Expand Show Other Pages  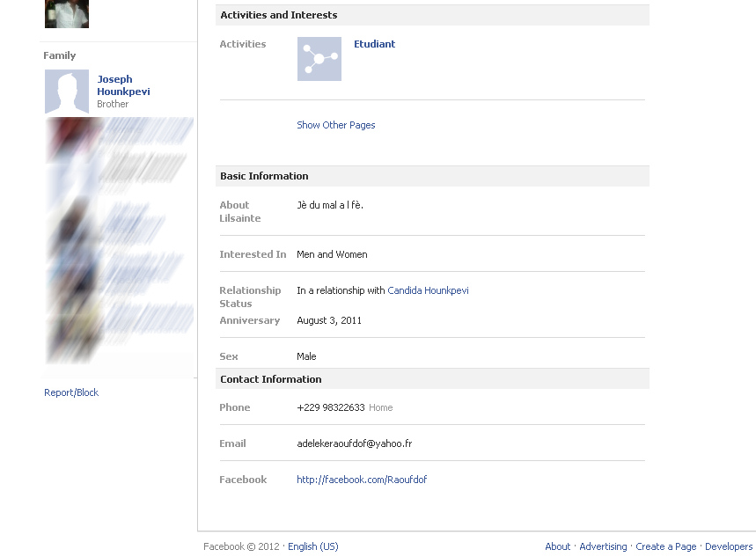pos(335,125)
